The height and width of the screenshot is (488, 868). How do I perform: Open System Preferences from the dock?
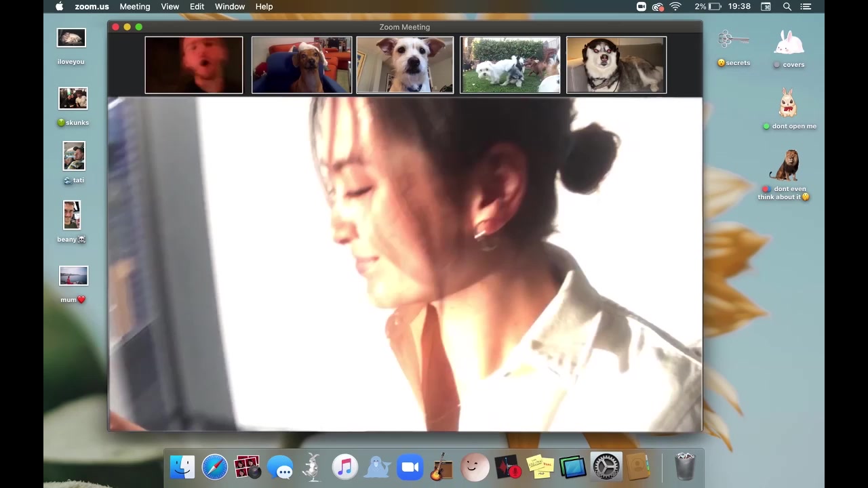606,468
